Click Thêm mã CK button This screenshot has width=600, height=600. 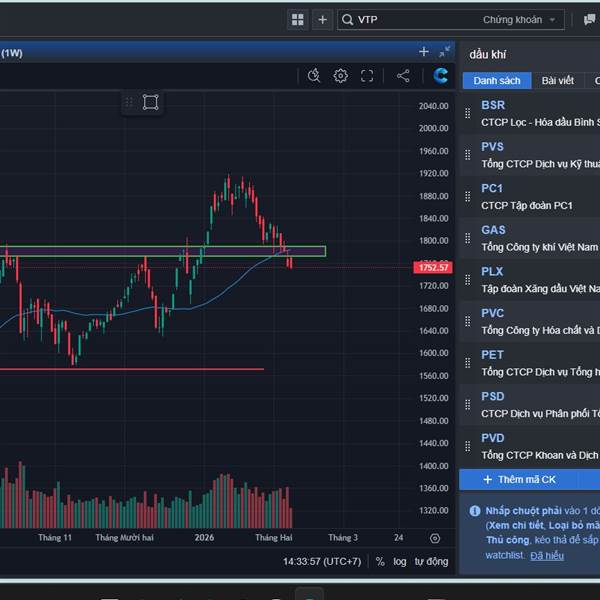[530, 479]
